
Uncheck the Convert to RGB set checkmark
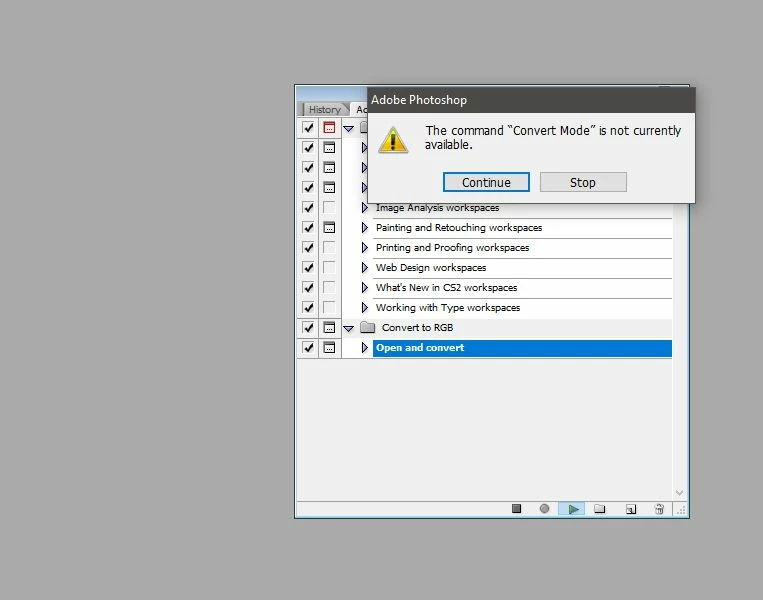tap(308, 327)
